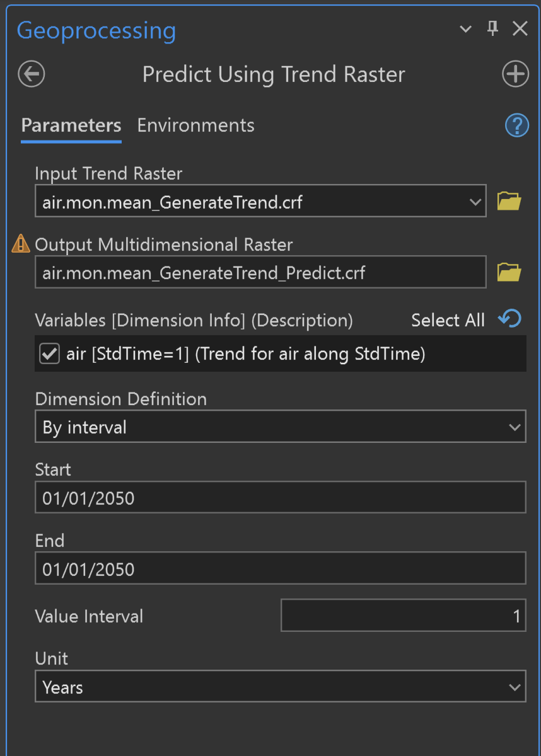The image size is (541, 756).
Task: Close the Geoprocessing pane
Action: click(x=520, y=28)
